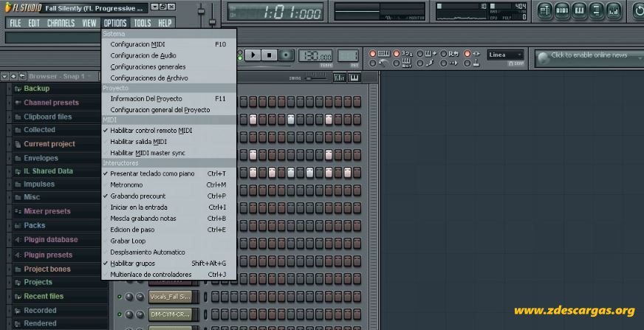Open the mixer window button

[614, 10]
